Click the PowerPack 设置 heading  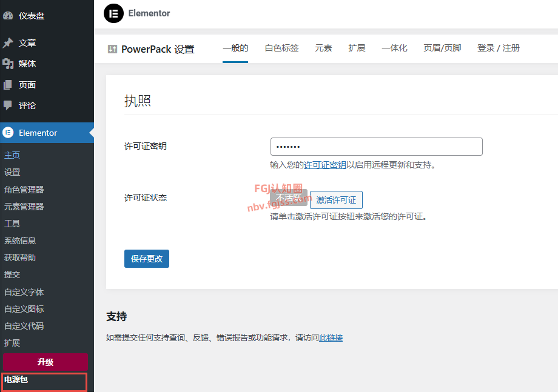click(x=158, y=49)
